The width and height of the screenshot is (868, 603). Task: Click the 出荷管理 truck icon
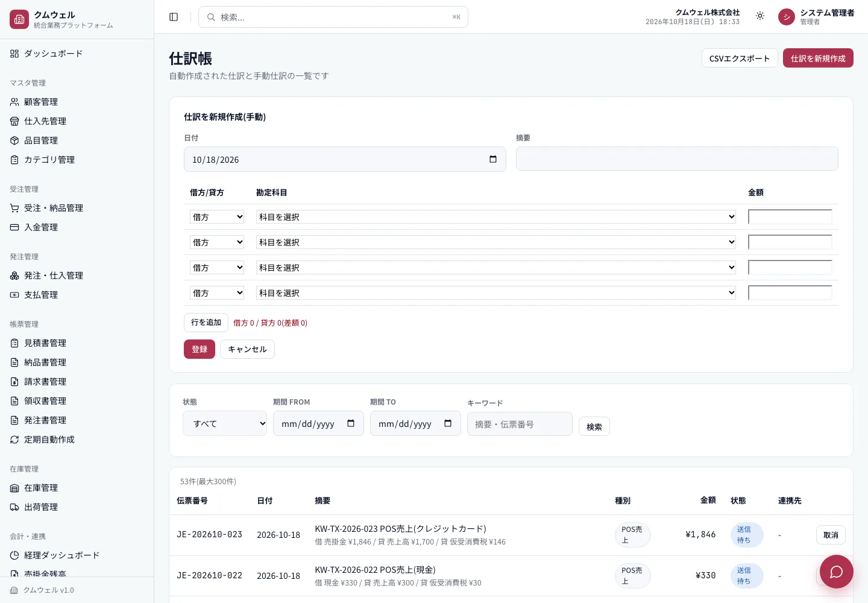coord(14,507)
